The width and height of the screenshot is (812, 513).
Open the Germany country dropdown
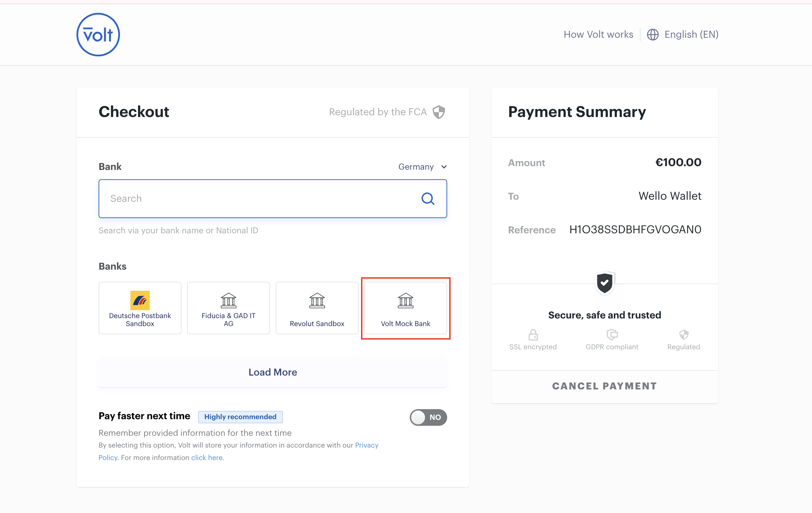(x=423, y=167)
